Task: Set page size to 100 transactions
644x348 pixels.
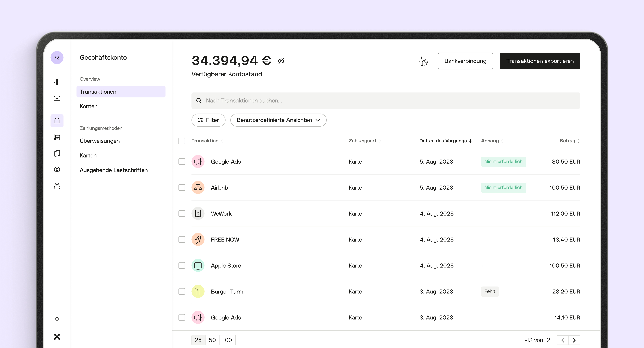Action: pos(227,340)
